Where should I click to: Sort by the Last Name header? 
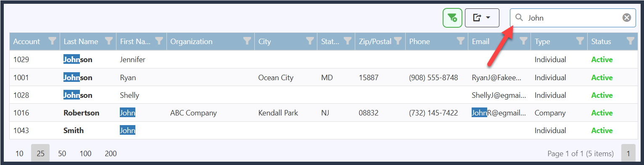81,42
